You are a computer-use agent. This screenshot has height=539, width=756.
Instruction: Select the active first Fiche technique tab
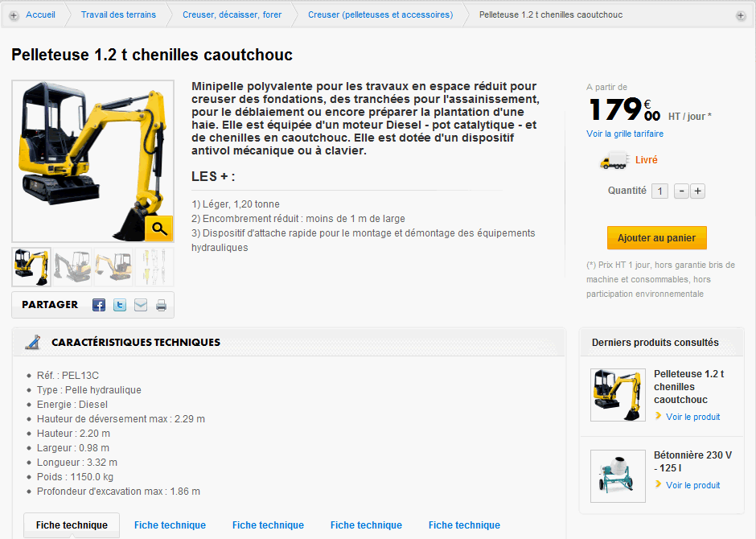click(72, 525)
